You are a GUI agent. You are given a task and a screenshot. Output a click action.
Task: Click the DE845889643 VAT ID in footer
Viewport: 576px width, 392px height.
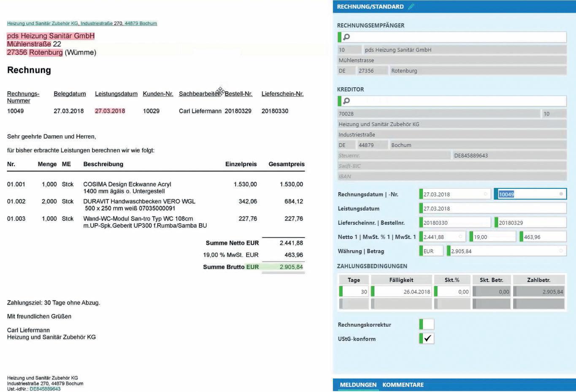(x=45, y=389)
